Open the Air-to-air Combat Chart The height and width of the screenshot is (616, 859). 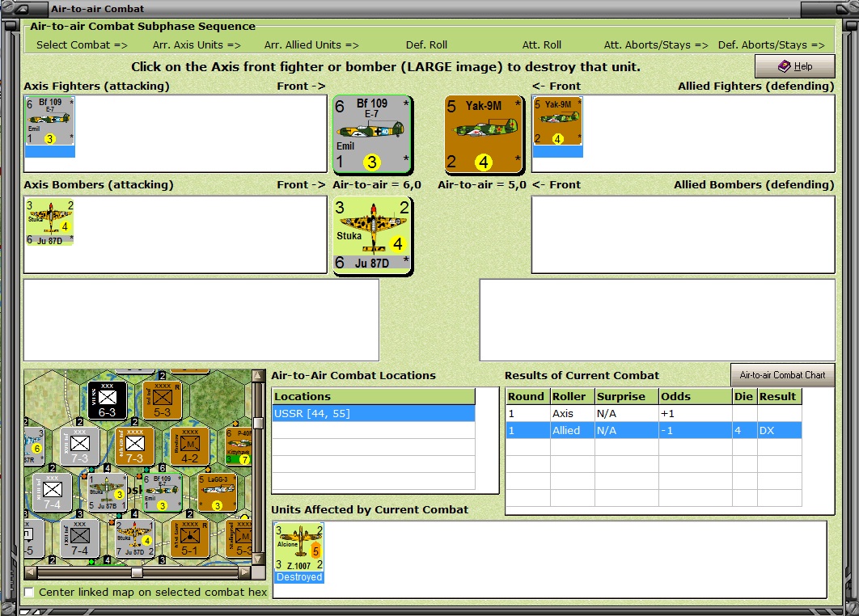782,375
